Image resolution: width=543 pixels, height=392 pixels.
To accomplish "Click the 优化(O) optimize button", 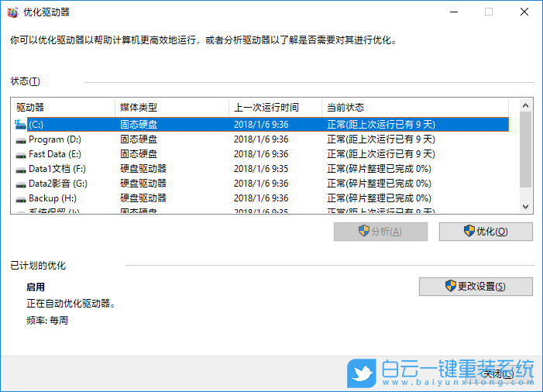I will coord(486,232).
